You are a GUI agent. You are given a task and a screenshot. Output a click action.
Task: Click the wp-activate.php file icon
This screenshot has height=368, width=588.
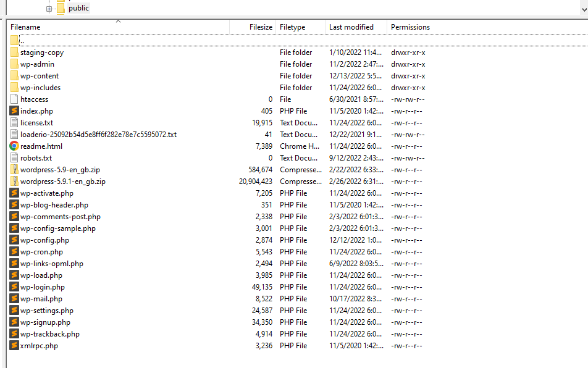coord(14,193)
